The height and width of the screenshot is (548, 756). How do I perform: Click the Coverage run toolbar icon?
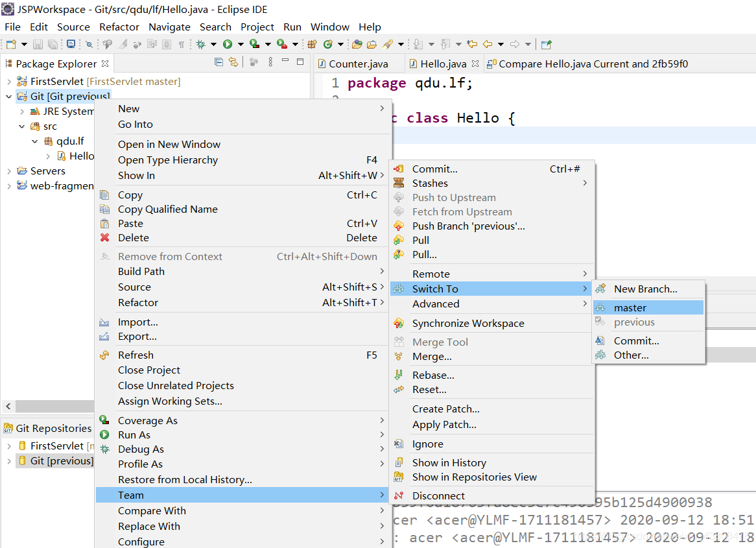click(255, 44)
